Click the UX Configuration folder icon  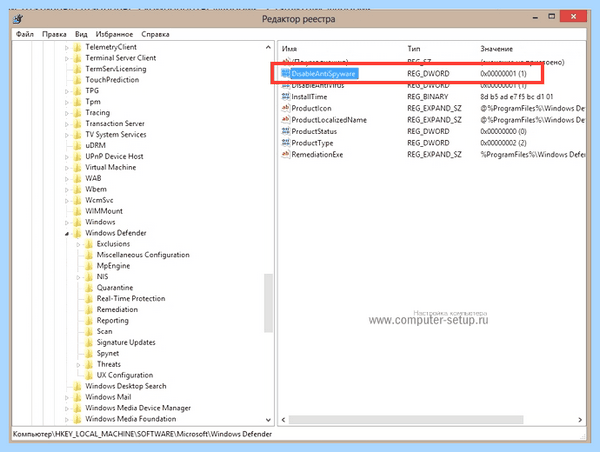click(89, 375)
